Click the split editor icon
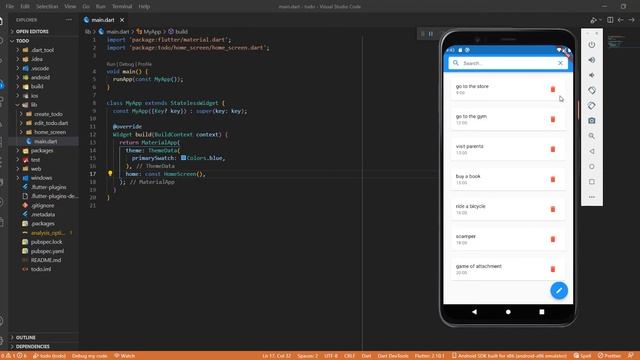This screenshot has height=360, width=640. 610,20
